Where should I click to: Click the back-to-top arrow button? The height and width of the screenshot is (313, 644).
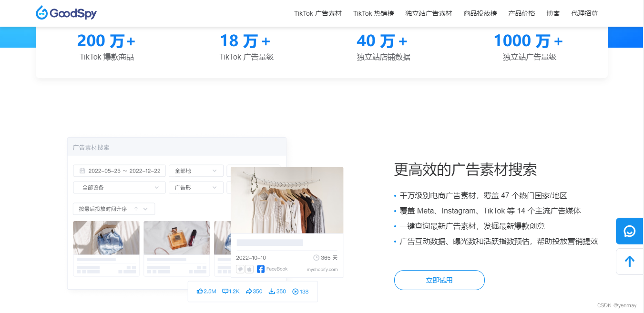tap(629, 262)
